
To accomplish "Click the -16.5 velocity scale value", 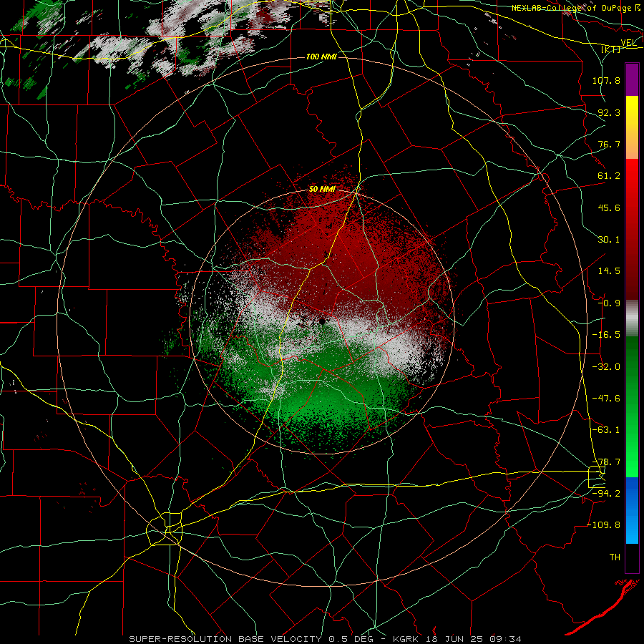I will pyautogui.click(x=606, y=335).
